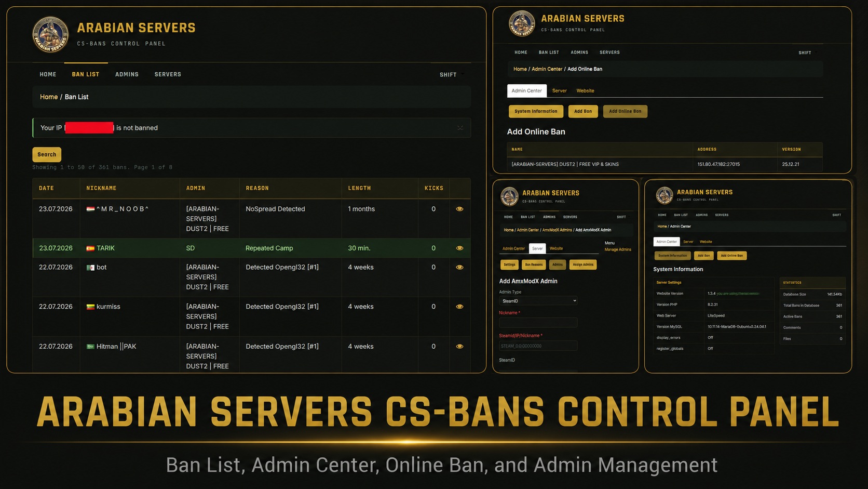Click the flag icon beside kurmiss
Viewport: 868px width, 489px height.
point(90,307)
